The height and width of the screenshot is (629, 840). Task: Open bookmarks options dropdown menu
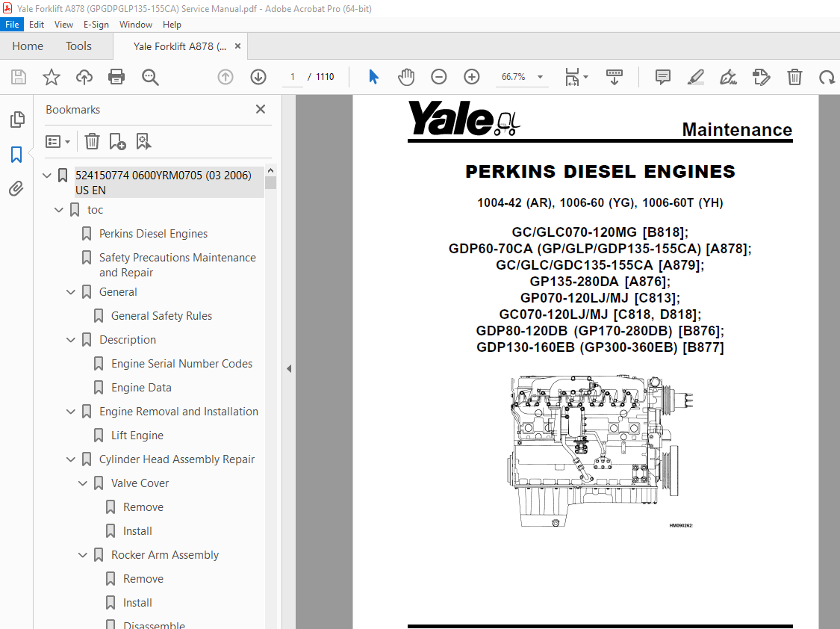[57, 141]
